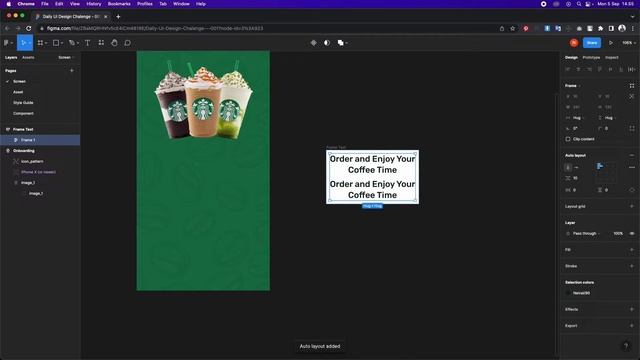Switch to the Prototype tab
Screen dimensions: 640x360
[x=591, y=58]
